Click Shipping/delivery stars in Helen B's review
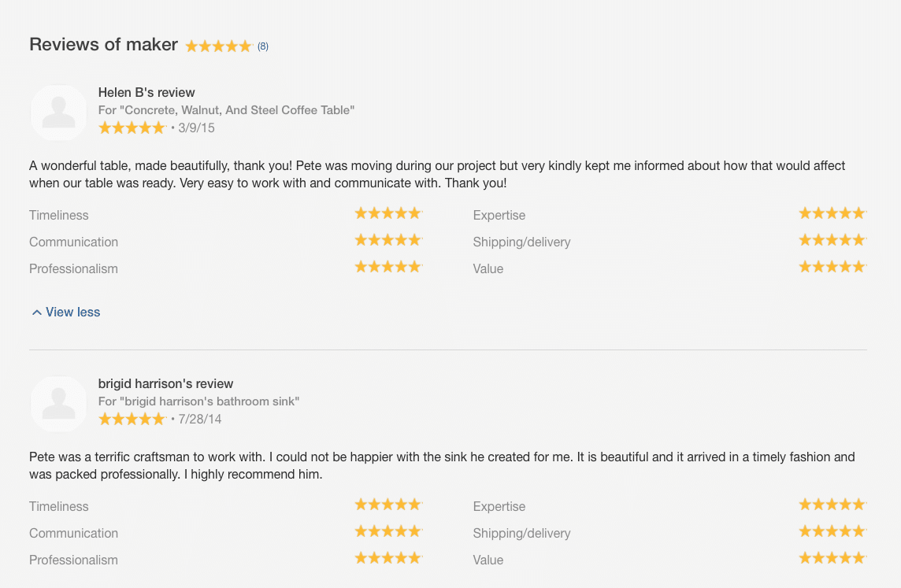The width and height of the screenshot is (901, 588). [x=832, y=240]
